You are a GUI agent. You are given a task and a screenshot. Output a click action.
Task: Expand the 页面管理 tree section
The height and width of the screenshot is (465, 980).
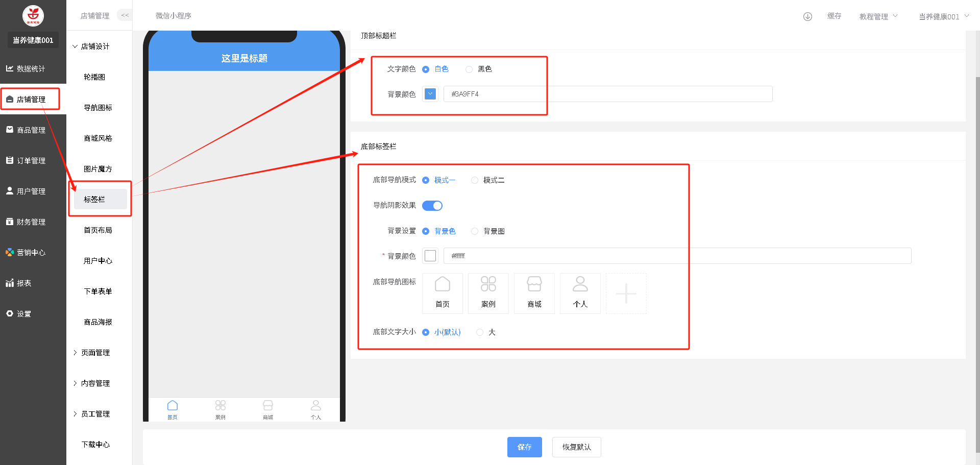pyautogui.click(x=95, y=353)
